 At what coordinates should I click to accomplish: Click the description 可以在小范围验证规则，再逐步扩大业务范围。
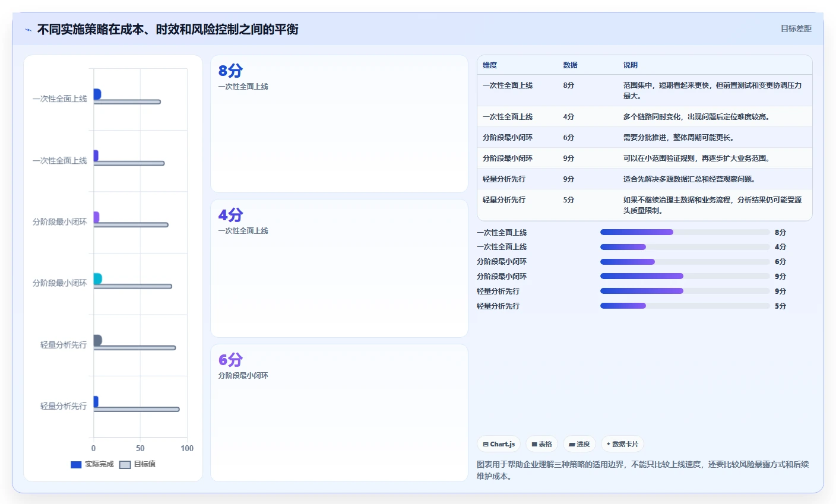(x=696, y=159)
